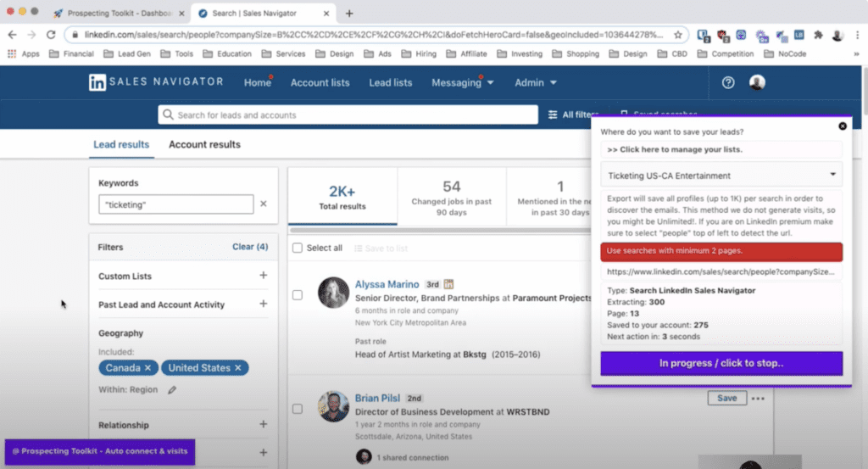Bookmark this page with the star icon
868x469 pixels.
[677, 34]
